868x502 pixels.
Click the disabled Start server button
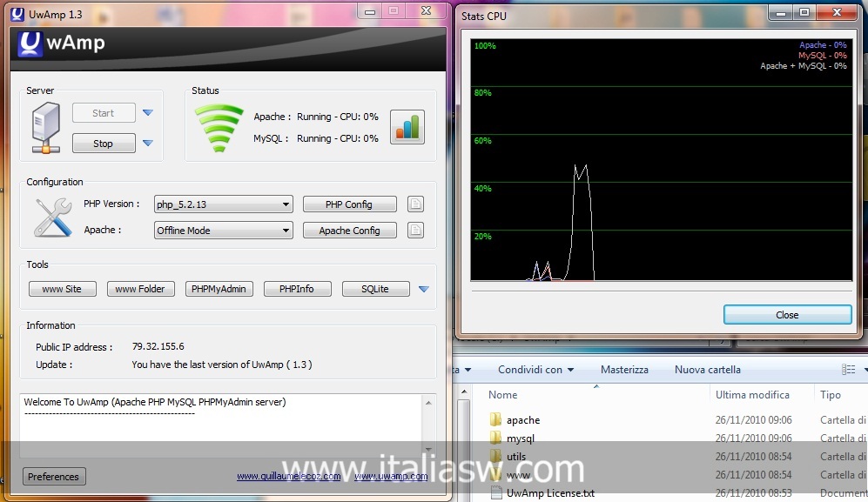tap(104, 113)
